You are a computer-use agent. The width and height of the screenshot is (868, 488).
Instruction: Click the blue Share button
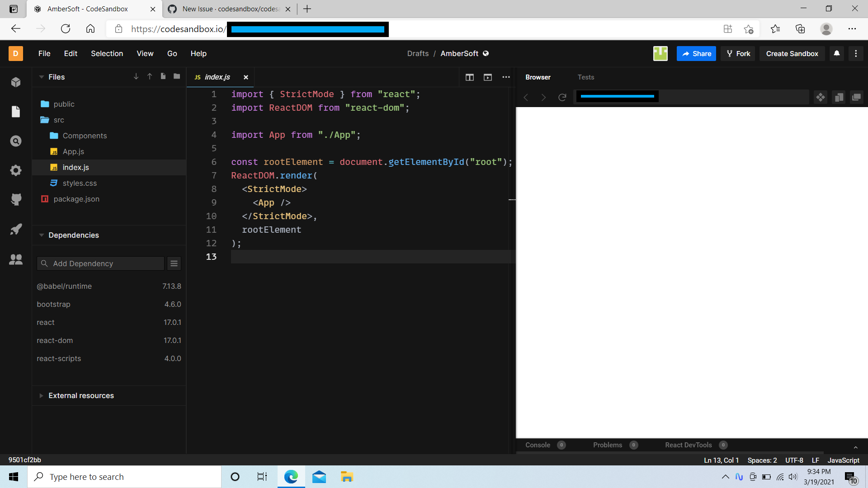(x=696, y=53)
